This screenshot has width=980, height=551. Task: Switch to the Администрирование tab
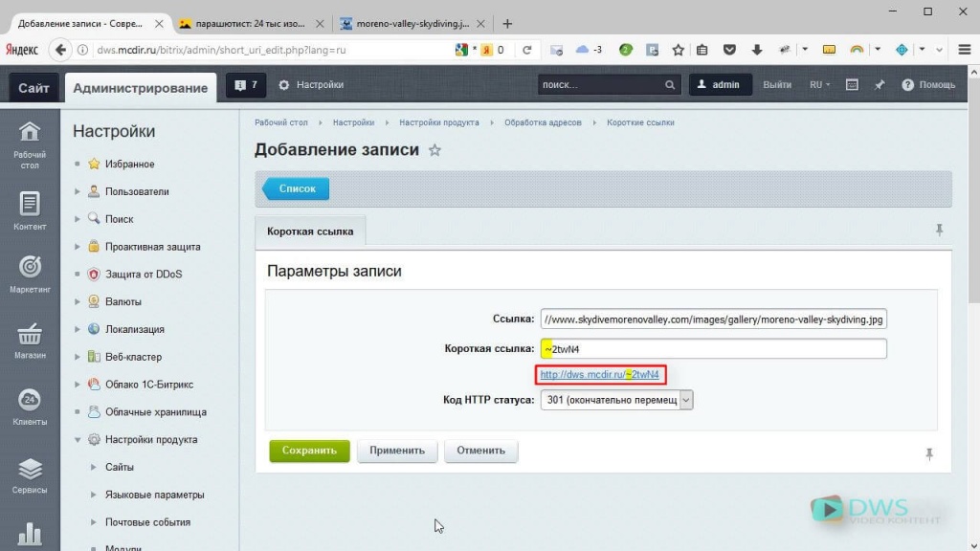pos(141,87)
